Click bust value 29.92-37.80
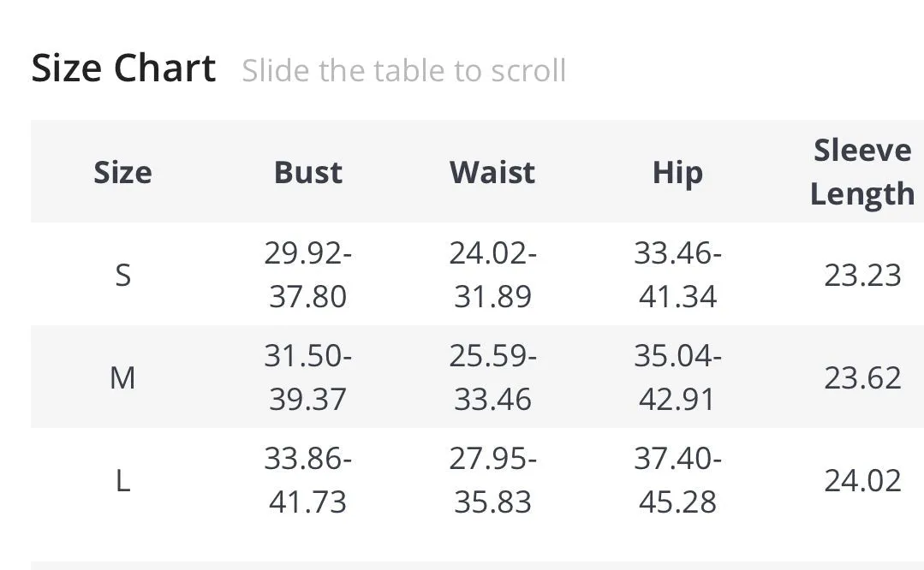924x570 pixels. coord(307,275)
